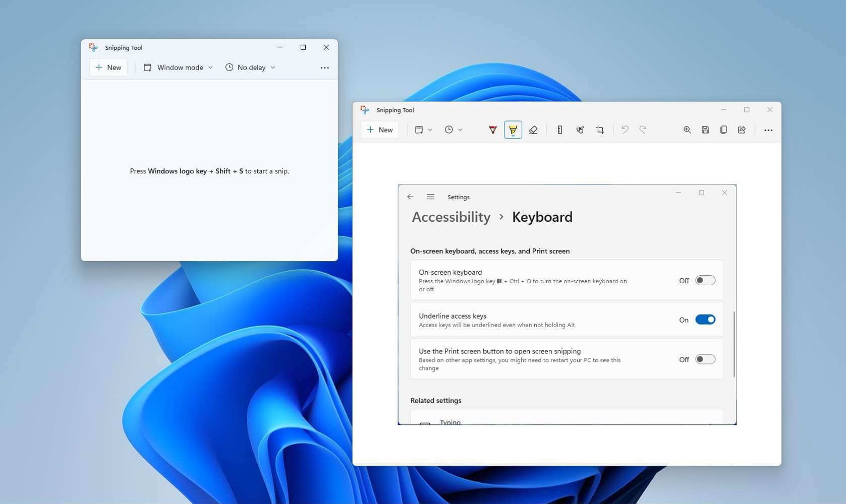The image size is (846, 504).
Task: Close the small Snipping Tool window
Action: pyautogui.click(x=326, y=47)
